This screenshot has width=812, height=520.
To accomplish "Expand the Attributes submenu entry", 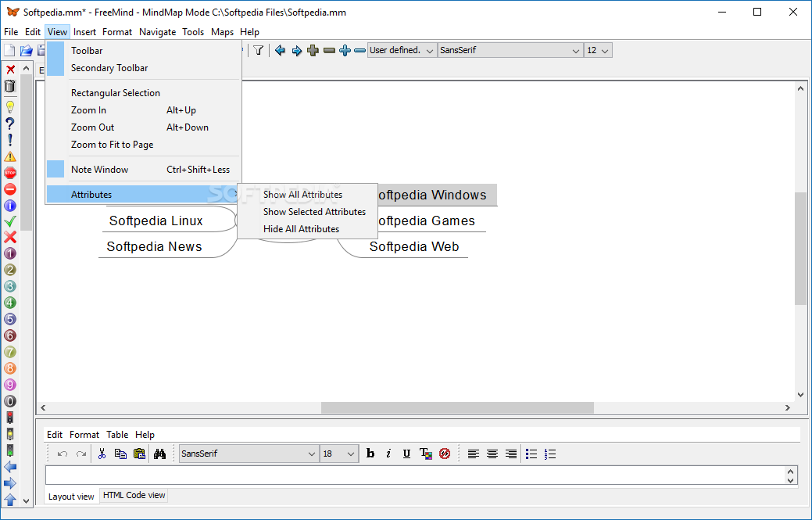I will (143, 195).
